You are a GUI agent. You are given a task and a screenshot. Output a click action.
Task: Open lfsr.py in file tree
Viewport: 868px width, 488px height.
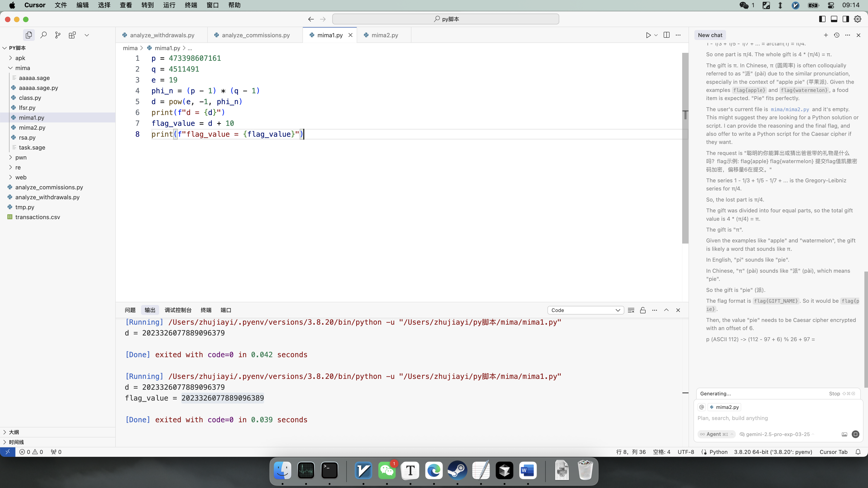(27, 108)
